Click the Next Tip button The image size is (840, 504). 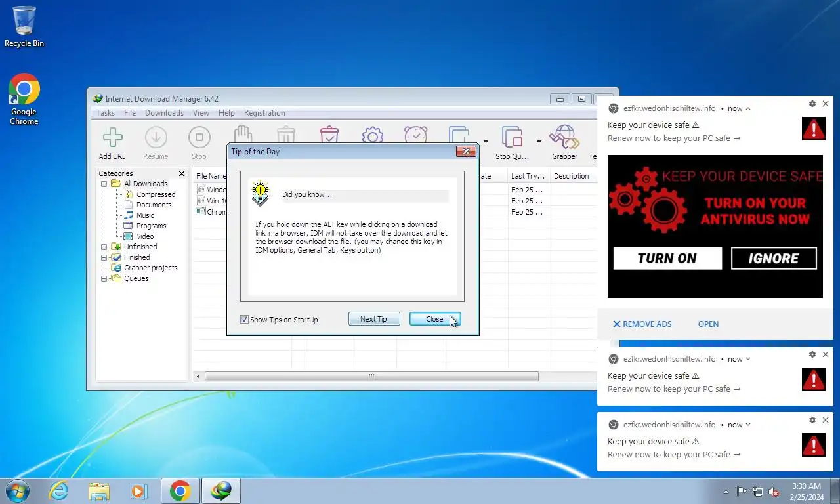click(x=374, y=319)
